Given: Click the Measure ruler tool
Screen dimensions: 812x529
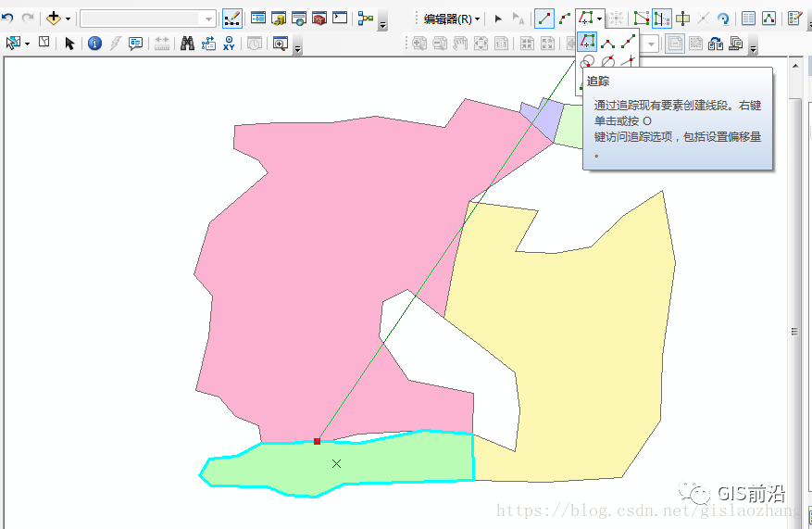Looking at the screenshot, I should coord(162,44).
